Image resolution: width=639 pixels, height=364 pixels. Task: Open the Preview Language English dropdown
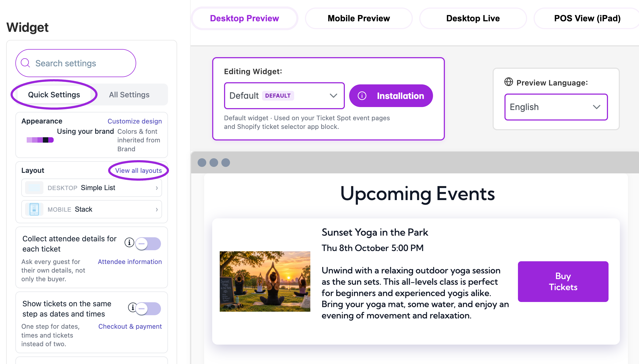(556, 107)
